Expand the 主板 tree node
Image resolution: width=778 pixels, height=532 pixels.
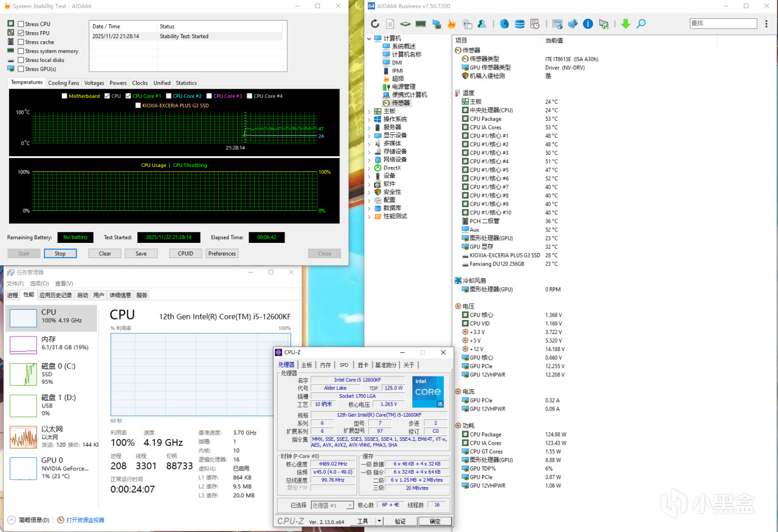click(x=369, y=111)
